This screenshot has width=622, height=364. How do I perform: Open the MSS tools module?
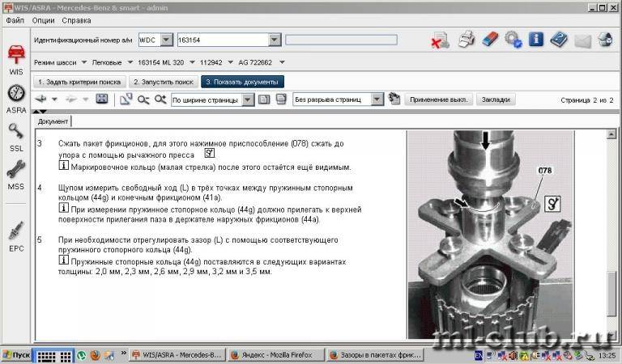(15, 174)
